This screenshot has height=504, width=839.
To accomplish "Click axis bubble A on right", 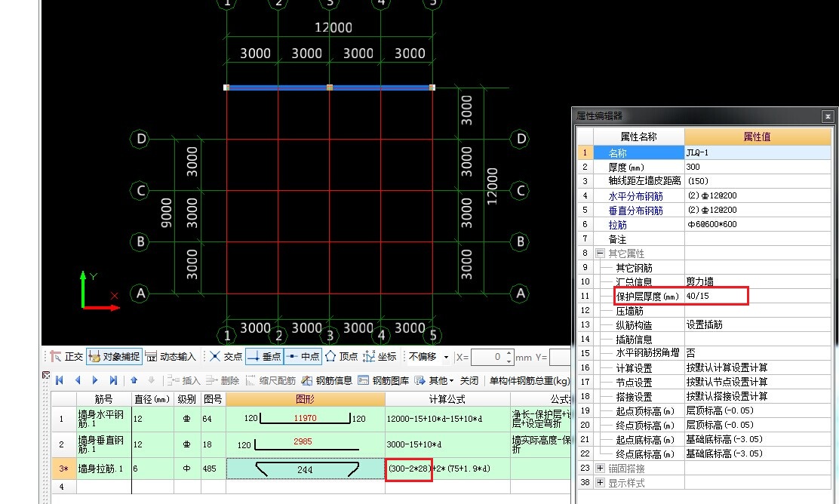I will (520, 293).
